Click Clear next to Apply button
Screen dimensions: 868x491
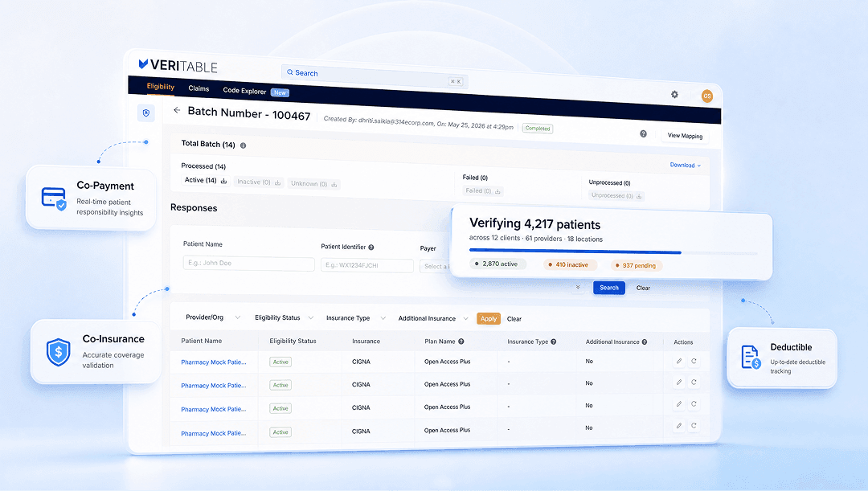tap(514, 319)
